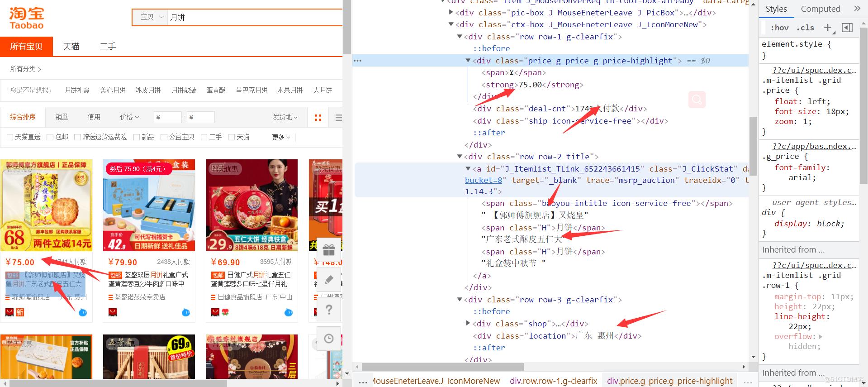The image size is (868, 387).
Task: Open the Computed tab in DevTools
Action: (821, 9)
